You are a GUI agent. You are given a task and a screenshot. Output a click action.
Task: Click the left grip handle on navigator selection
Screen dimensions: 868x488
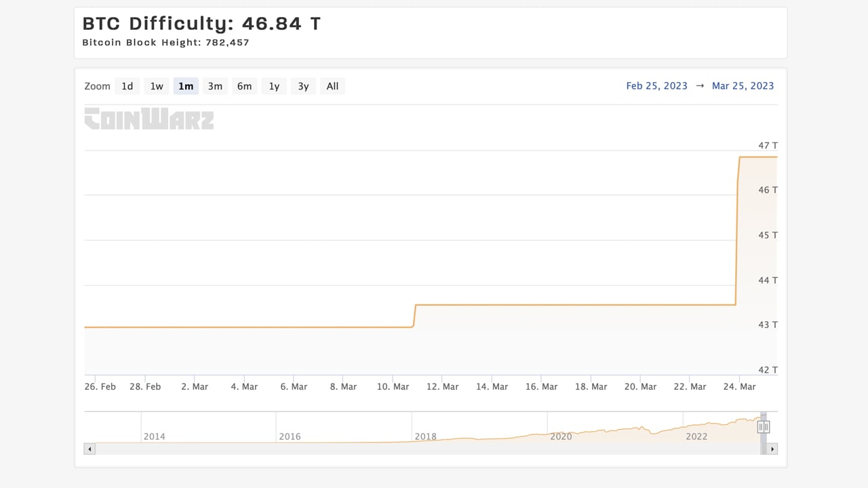click(x=759, y=426)
